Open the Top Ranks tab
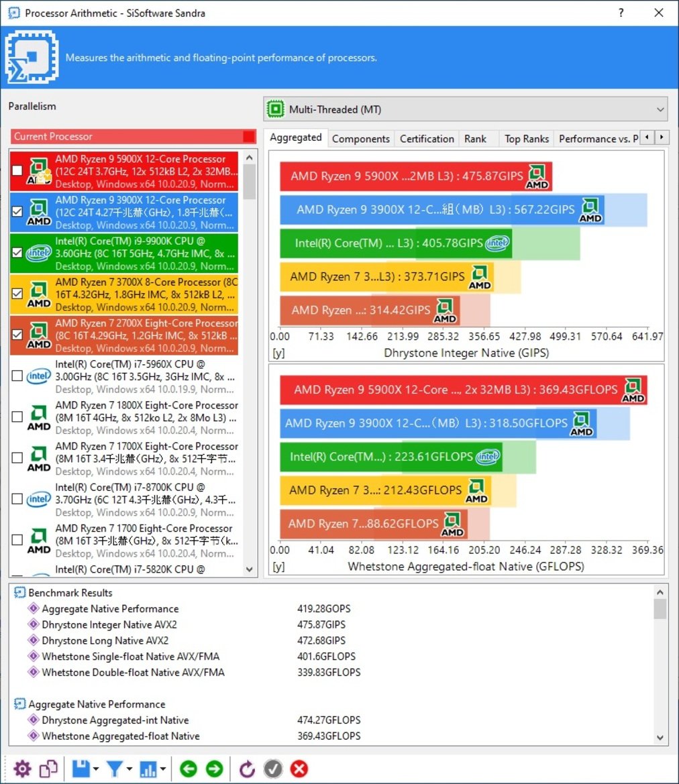Image resolution: width=679 pixels, height=784 pixels. coord(527,139)
